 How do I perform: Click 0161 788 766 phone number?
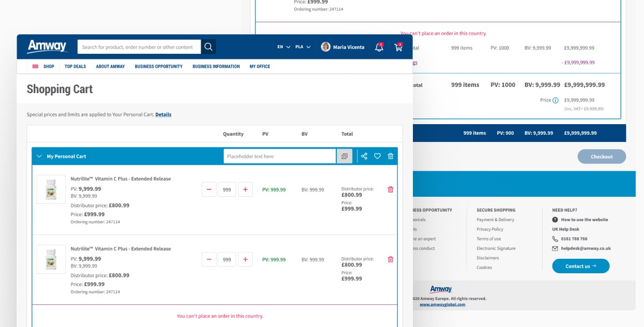pyautogui.click(x=574, y=239)
